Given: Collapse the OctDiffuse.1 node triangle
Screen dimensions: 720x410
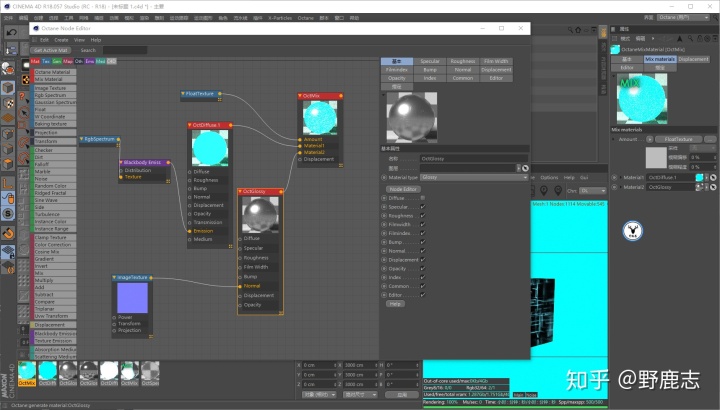Looking at the screenshot, I should click(190, 125).
